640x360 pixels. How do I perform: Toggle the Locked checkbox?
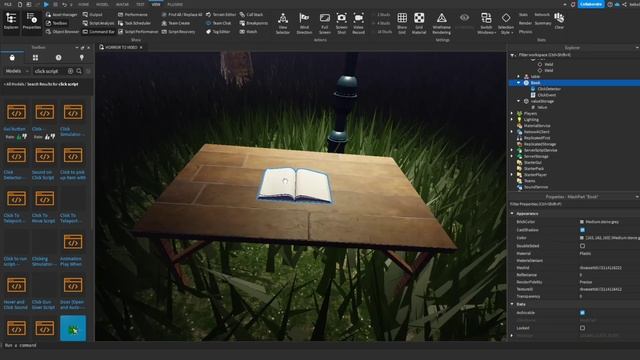582,328
